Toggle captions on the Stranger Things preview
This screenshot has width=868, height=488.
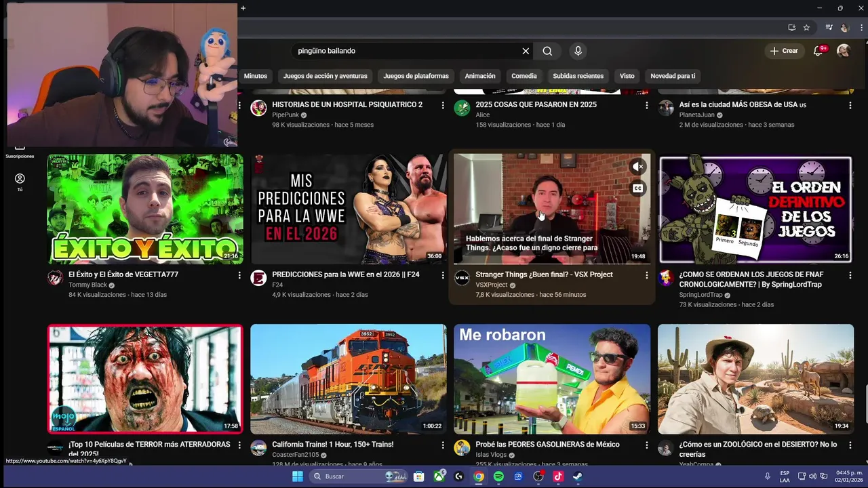637,188
